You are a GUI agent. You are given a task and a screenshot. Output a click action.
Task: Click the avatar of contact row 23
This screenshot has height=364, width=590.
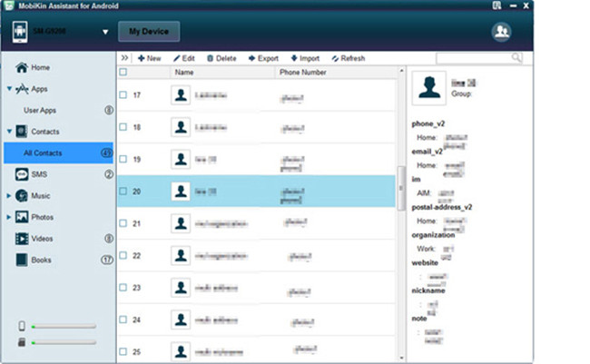point(181,288)
